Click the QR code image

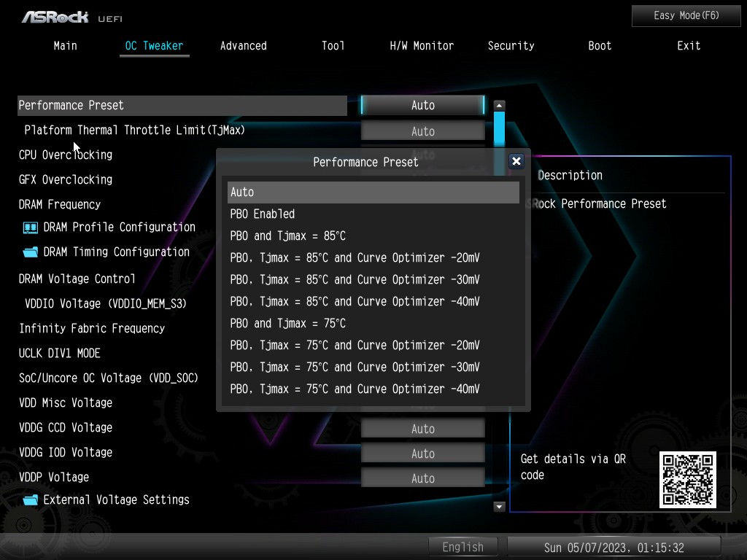coord(688,480)
